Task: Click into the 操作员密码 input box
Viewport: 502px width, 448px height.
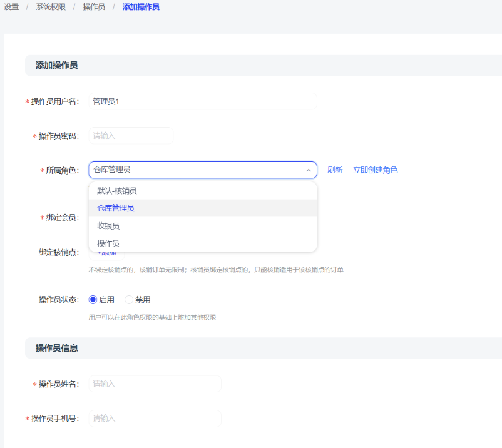Action: tap(131, 136)
